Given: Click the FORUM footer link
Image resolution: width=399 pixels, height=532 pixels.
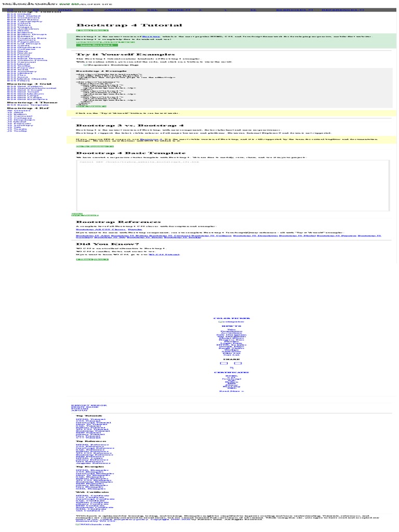Looking at the screenshot, I should click(79, 409).
